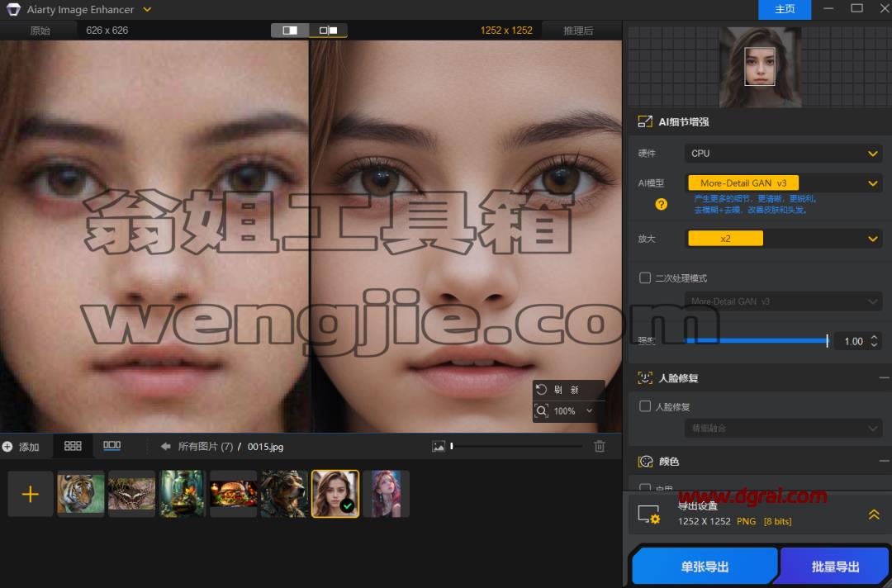Image resolution: width=892 pixels, height=588 pixels.
Task: Switch to the single split-view compare mode
Action: [x=290, y=30]
